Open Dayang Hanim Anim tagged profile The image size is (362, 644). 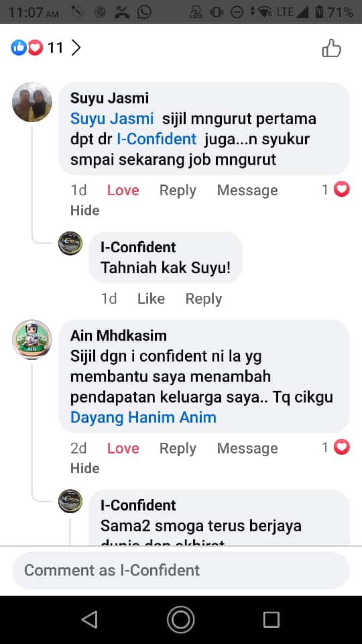(143, 417)
